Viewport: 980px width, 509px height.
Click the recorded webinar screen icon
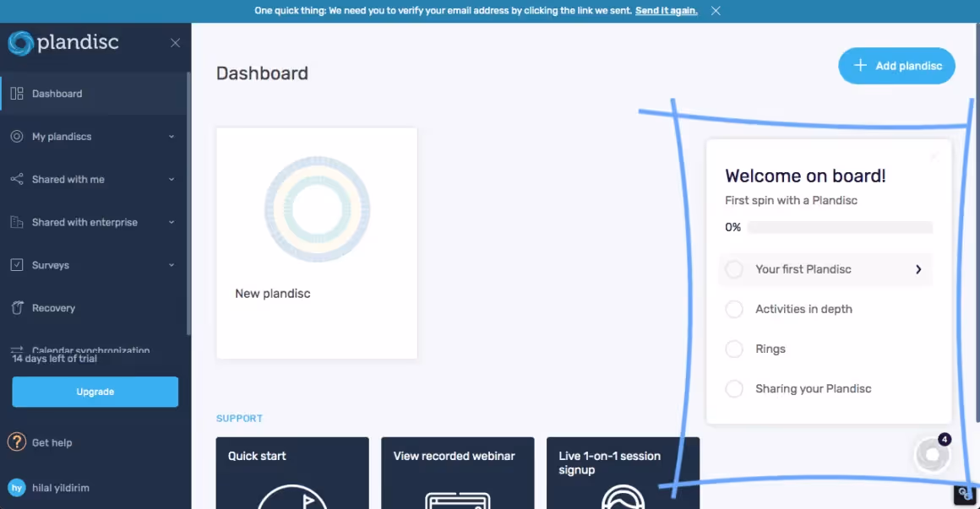click(x=458, y=501)
